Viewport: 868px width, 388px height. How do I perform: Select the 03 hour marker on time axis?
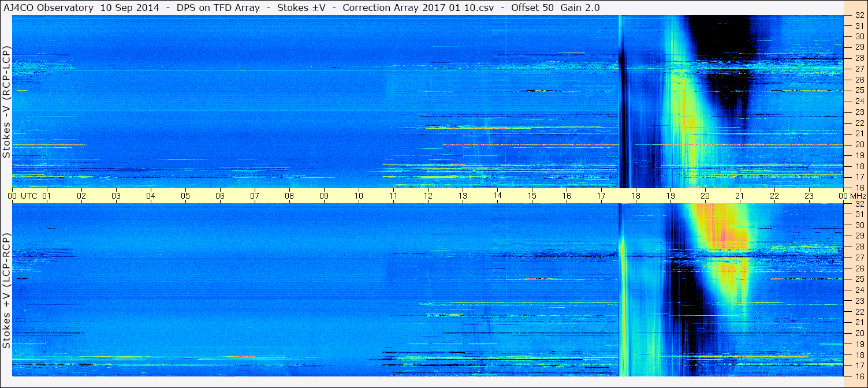(116, 196)
